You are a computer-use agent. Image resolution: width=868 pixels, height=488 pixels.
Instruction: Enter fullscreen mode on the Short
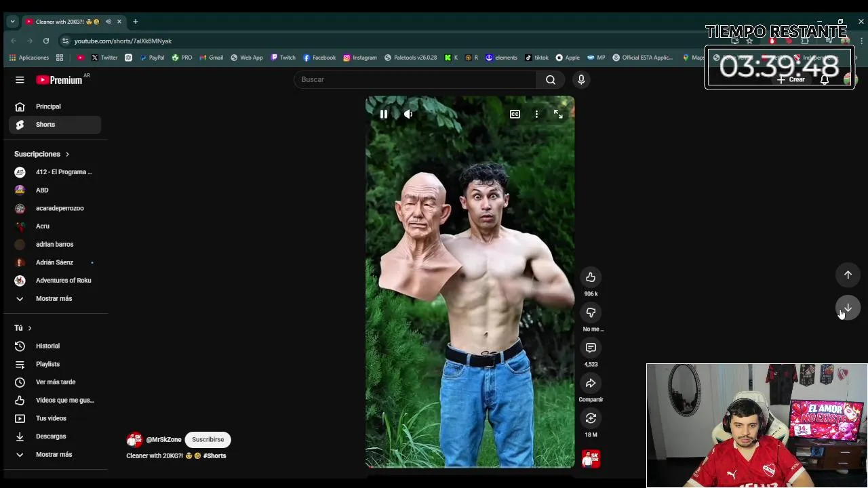click(558, 115)
